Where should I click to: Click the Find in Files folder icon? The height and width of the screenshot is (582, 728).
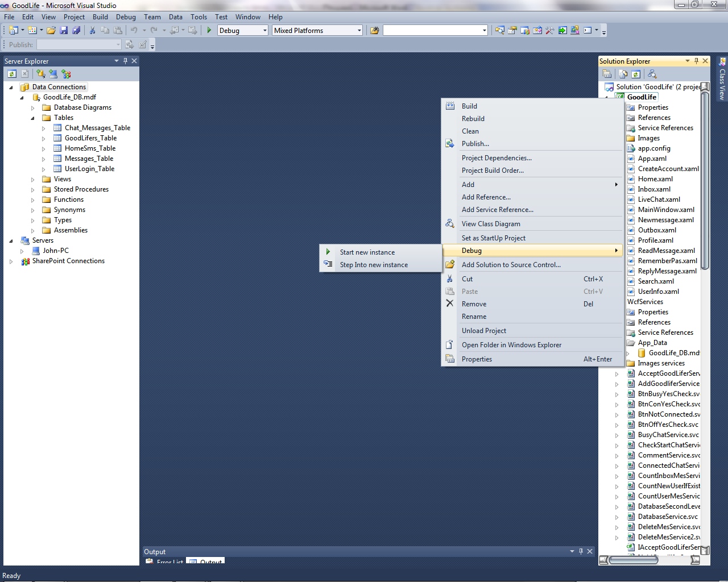pos(374,30)
